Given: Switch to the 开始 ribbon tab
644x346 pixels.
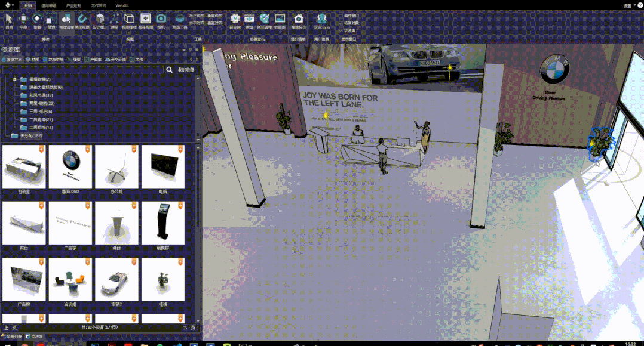Looking at the screenshot, I should click(28, 6).
